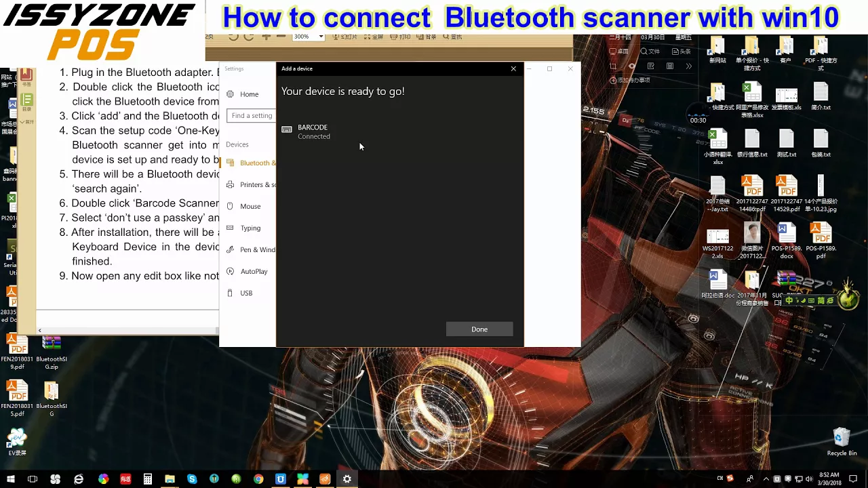Select the BARCODE connected device entry

(x=400, y=131)
